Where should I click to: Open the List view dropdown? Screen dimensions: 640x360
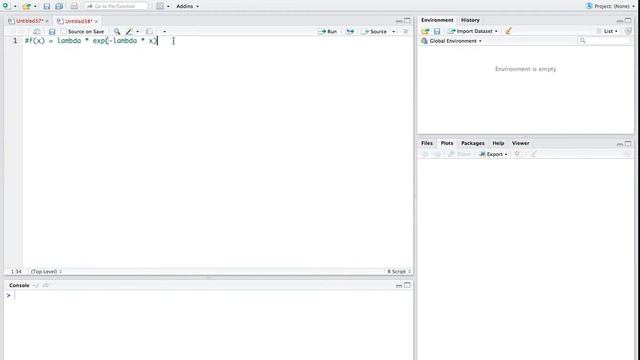pyautogui.click(x=607, y=31)
